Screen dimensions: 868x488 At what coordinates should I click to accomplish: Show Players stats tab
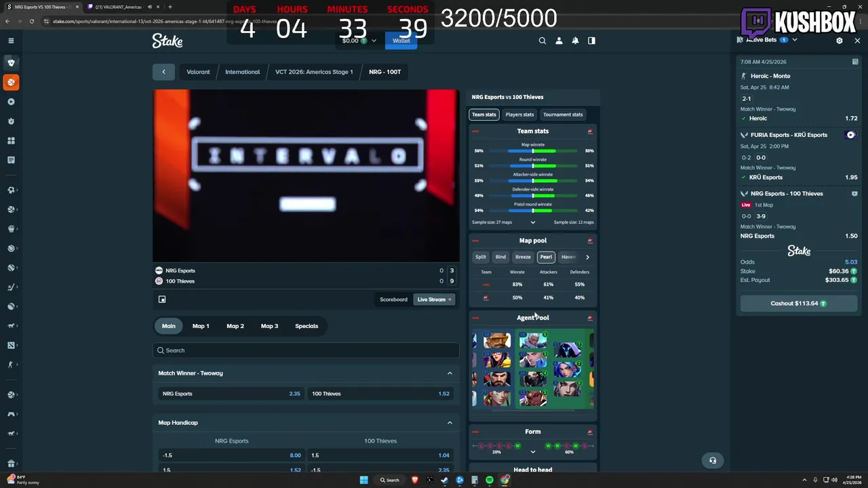[x=519, y=115]
